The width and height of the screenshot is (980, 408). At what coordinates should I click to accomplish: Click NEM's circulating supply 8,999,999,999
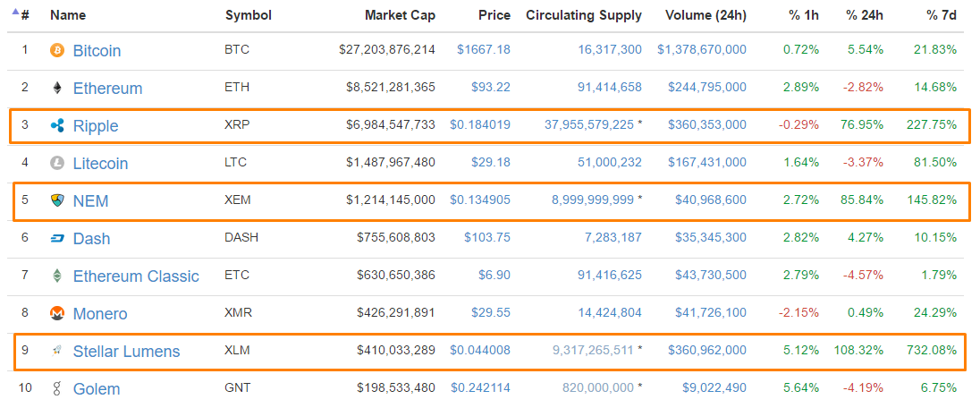(591, 200)
